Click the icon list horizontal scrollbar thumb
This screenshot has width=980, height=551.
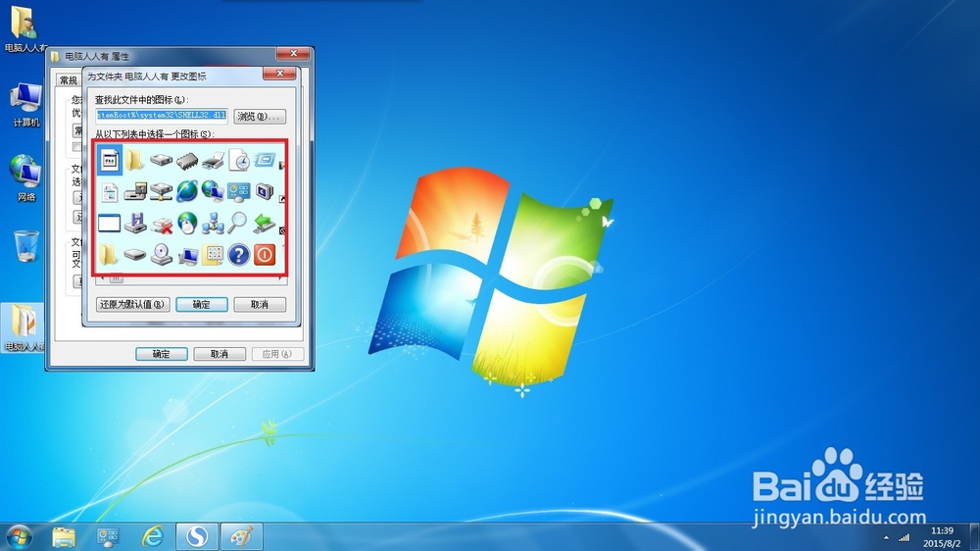tap(117, 279)
